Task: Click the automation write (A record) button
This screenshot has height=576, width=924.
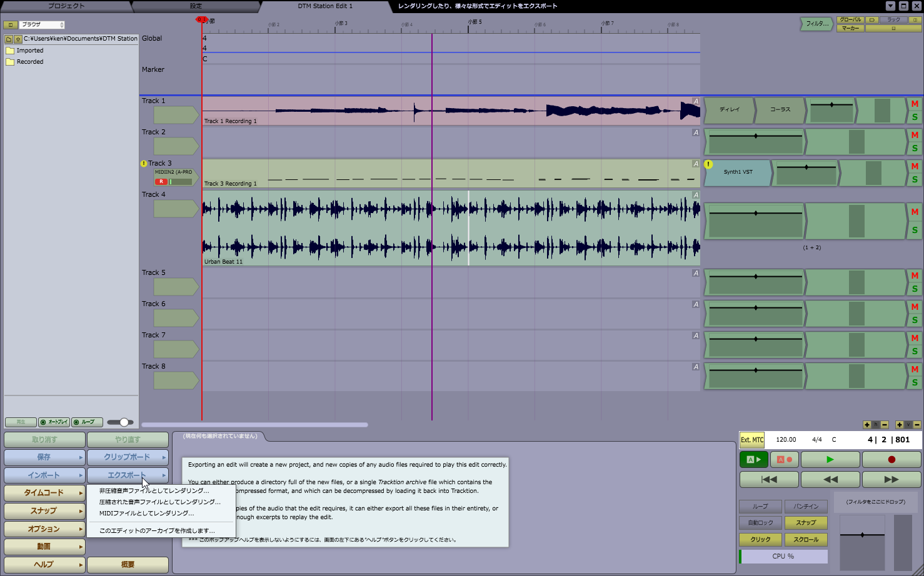Action: coord(784,459)
